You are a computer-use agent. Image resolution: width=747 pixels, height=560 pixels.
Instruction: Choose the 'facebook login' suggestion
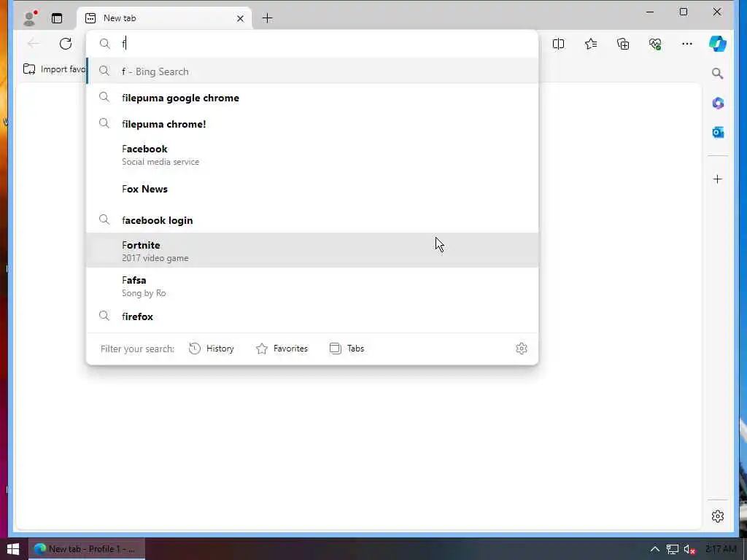312,220
